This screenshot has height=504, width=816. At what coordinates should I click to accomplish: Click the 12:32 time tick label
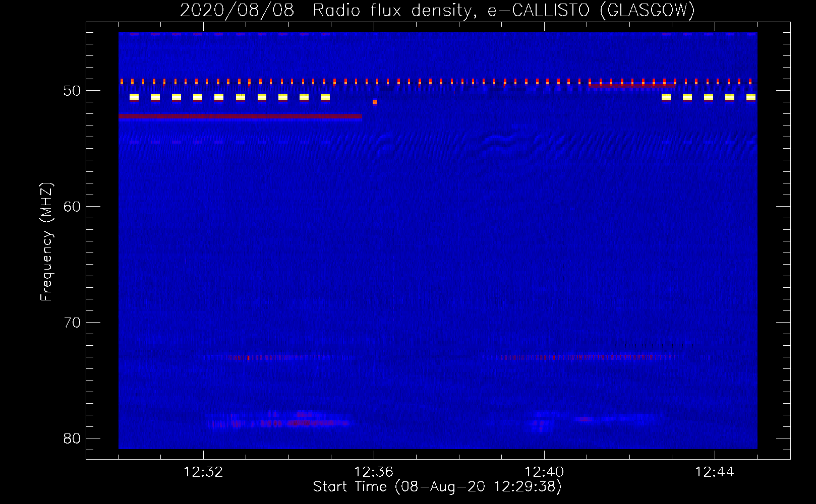click(x=203, y=472)
